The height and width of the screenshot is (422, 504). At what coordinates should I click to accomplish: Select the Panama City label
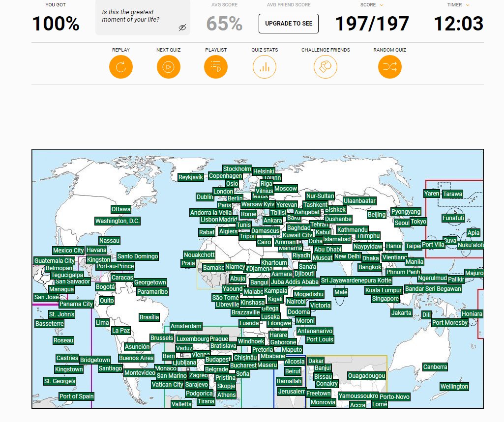(x=76, y=304)
